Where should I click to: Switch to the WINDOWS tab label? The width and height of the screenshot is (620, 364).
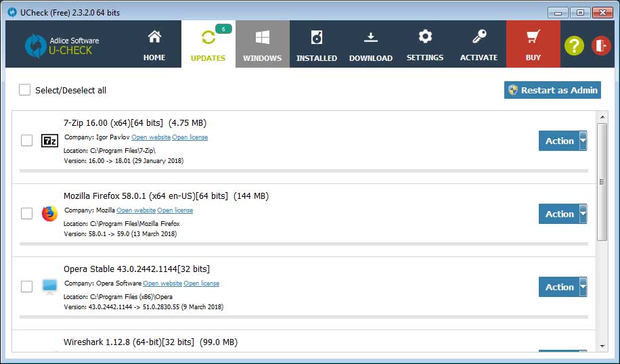[263, 58]
